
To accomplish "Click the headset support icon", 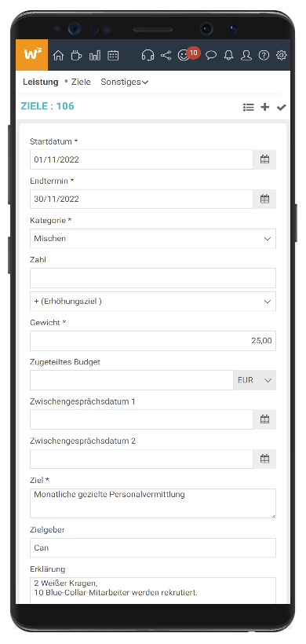I will click(x=148, y=55).
